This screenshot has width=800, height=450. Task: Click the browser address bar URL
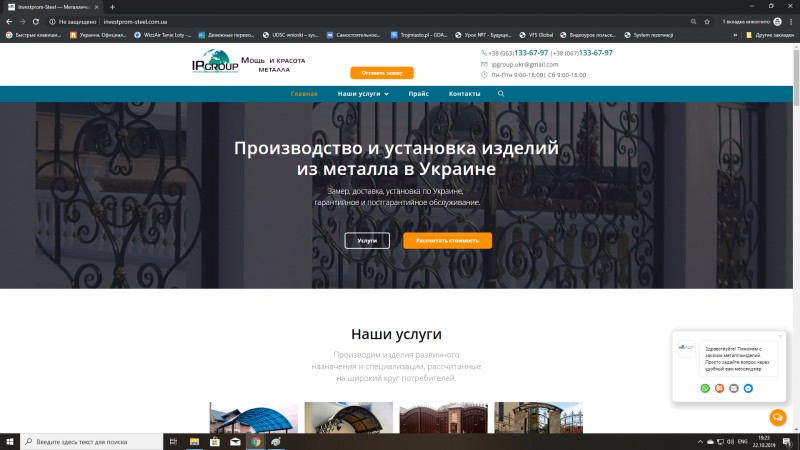[x=135, y=22]
